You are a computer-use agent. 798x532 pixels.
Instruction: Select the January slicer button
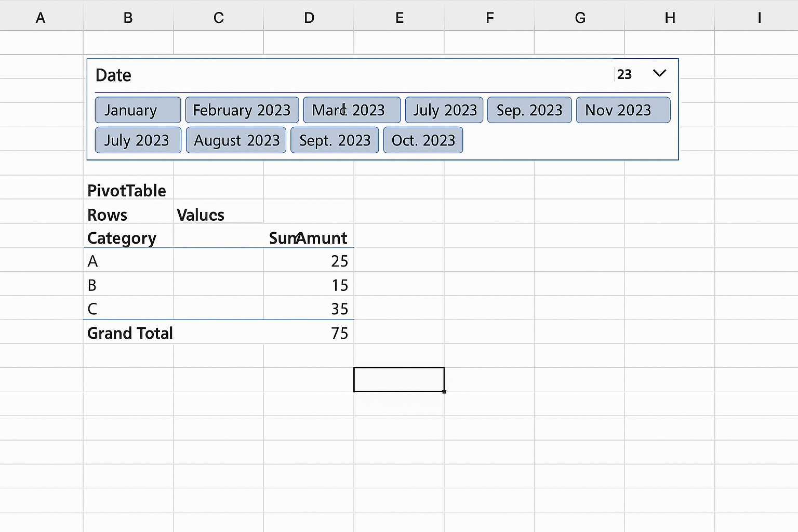[138, 110]
